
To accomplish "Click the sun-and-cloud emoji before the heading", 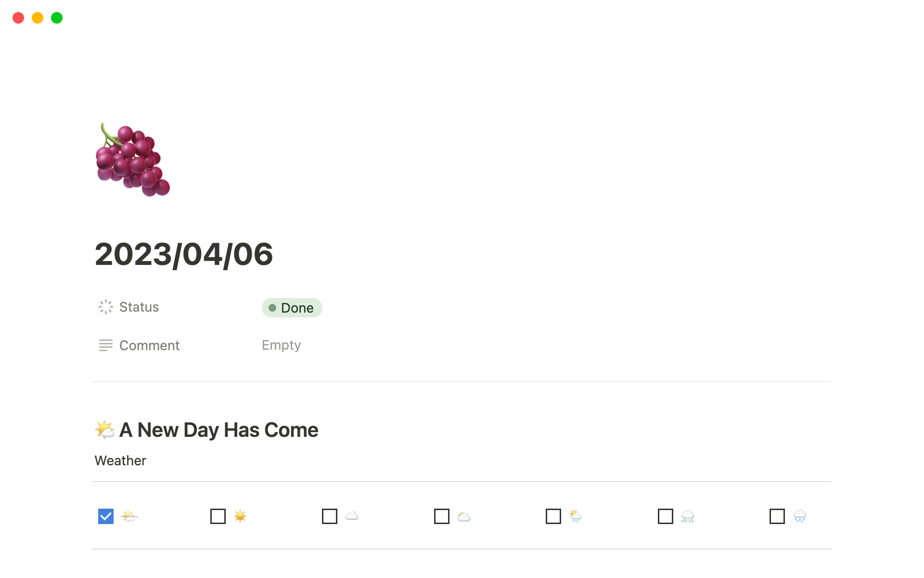I will [x=104, y=430].
